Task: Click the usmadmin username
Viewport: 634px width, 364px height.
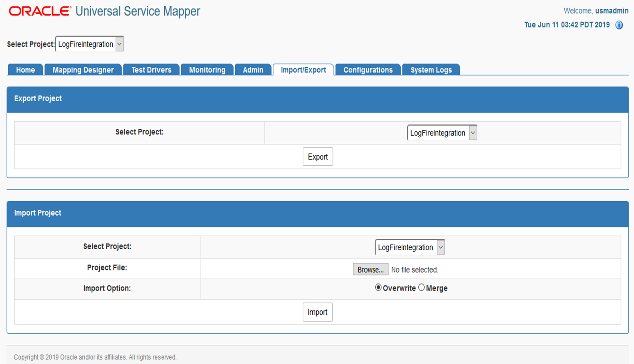Action: pyautogui.click(x=612, y=11)
